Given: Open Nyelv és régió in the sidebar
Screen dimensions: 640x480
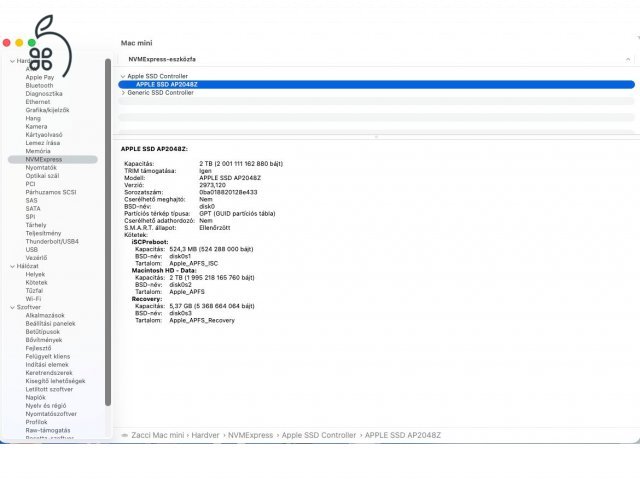Looking at the screenshot, I should (x=46, y=405).
